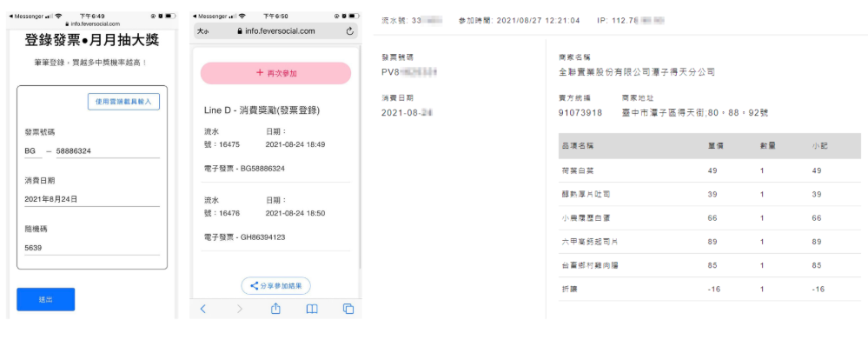The image size is (868, 340).
Task: Click timestamp 2021-08-24 18:50
Action: [x=295, y=213]
